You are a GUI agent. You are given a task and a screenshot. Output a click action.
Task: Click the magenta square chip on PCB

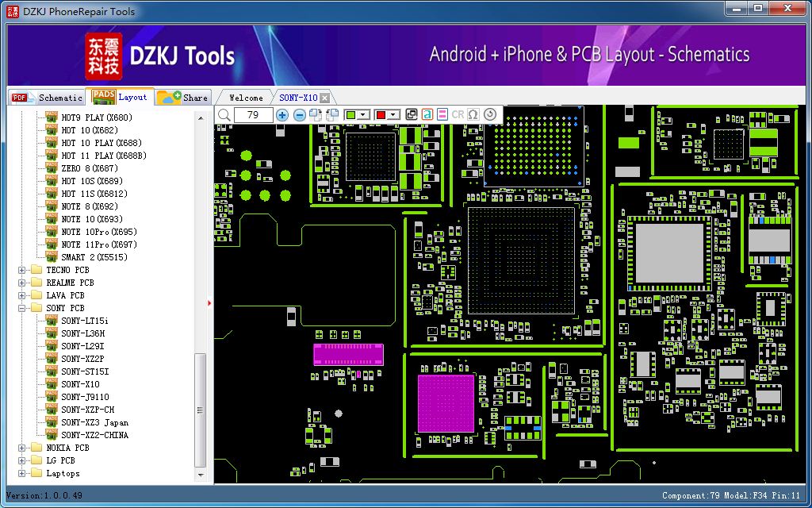pos(446,404)
